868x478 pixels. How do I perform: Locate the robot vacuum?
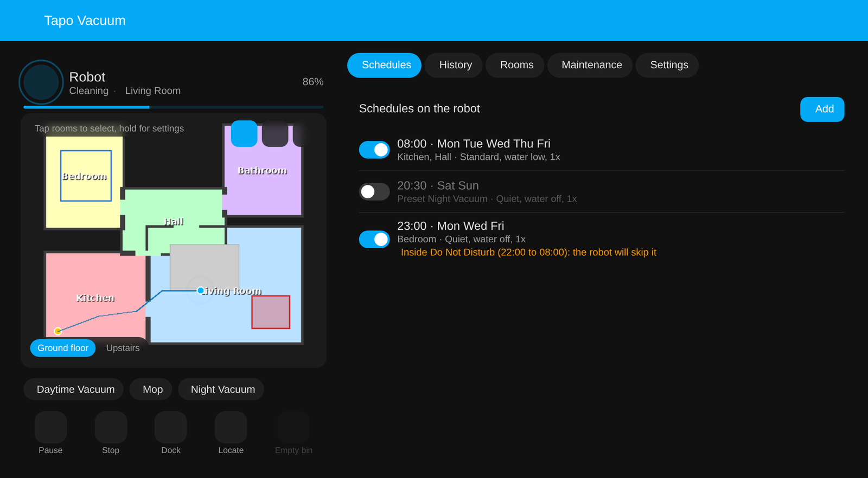coord(231,427)
